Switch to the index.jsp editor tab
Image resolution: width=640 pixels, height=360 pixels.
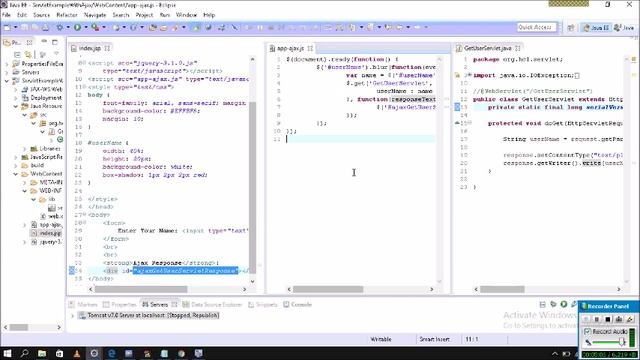pyautogui.click(x=90, y=48)
